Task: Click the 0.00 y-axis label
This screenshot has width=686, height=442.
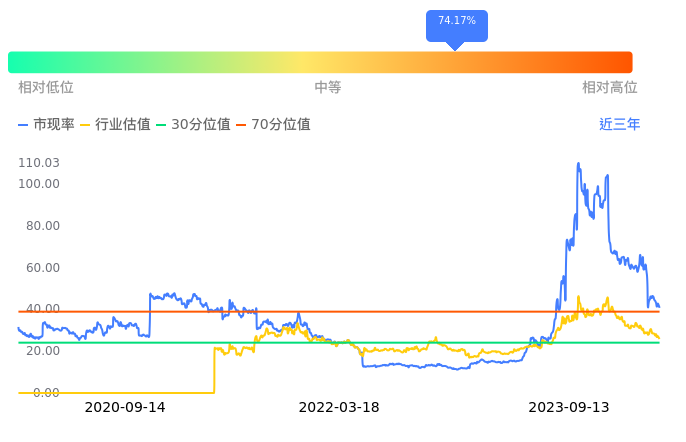Action: coord(46,392)
